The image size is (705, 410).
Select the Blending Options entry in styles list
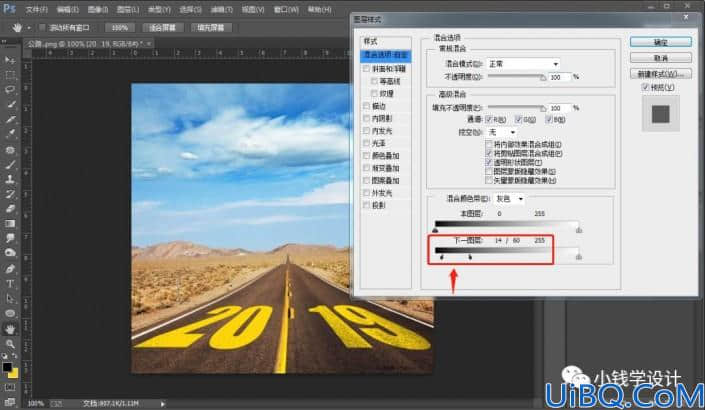[x=385, y=55]
